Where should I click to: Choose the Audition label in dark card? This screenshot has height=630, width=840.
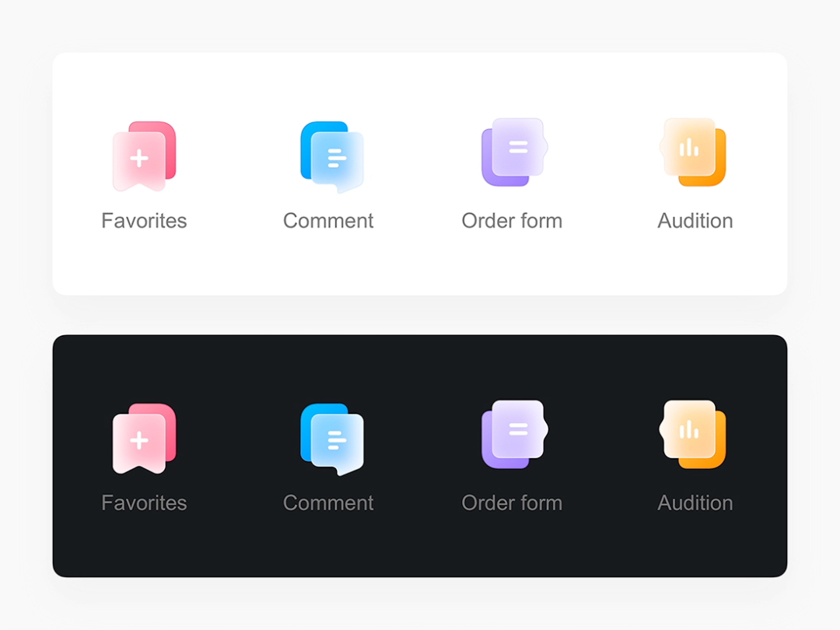695,503
